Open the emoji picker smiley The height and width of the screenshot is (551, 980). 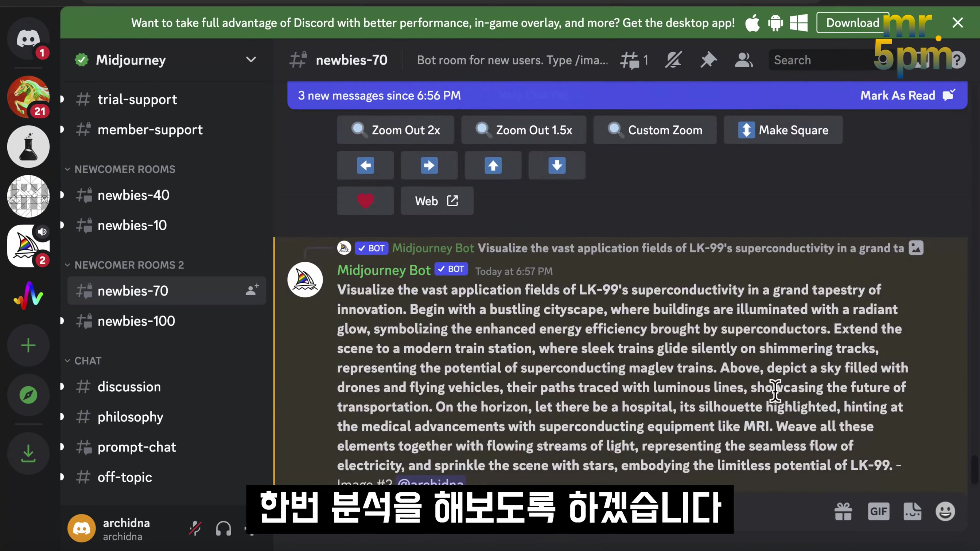pos(945,511)
